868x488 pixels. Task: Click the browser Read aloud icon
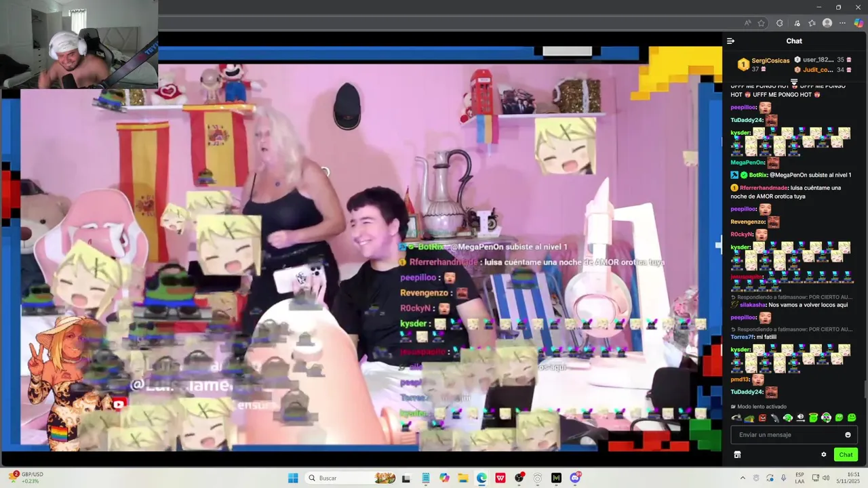point(748,23)
